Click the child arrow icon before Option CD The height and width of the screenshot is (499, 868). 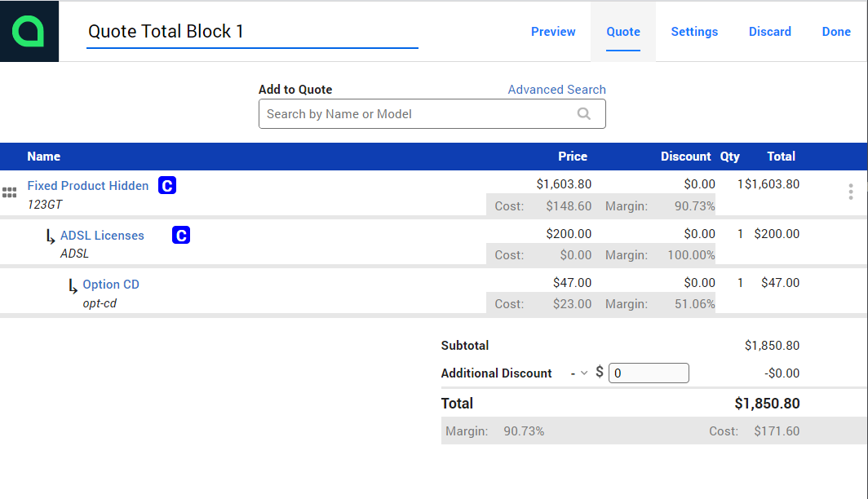coord(73,287)
